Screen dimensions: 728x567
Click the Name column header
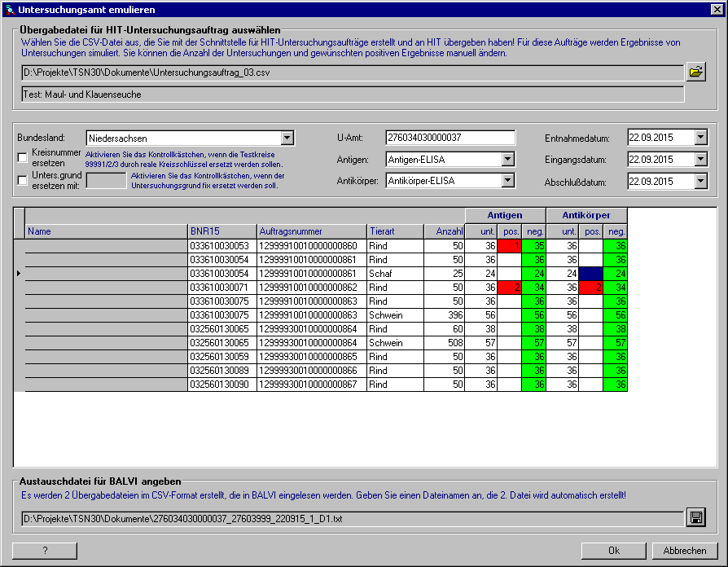pos(107,231)
